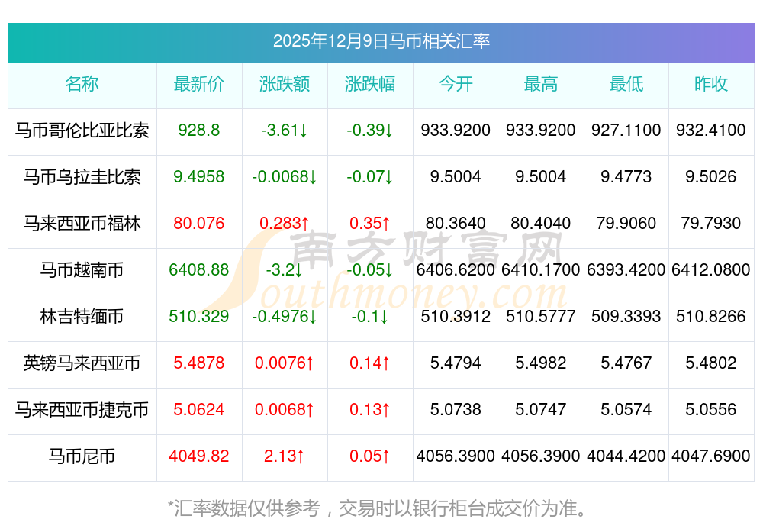This screenshot has height=532, width=763.
Task: Click the high value 6410.1700
Action: pyautogui.click(x=541, y=269)
